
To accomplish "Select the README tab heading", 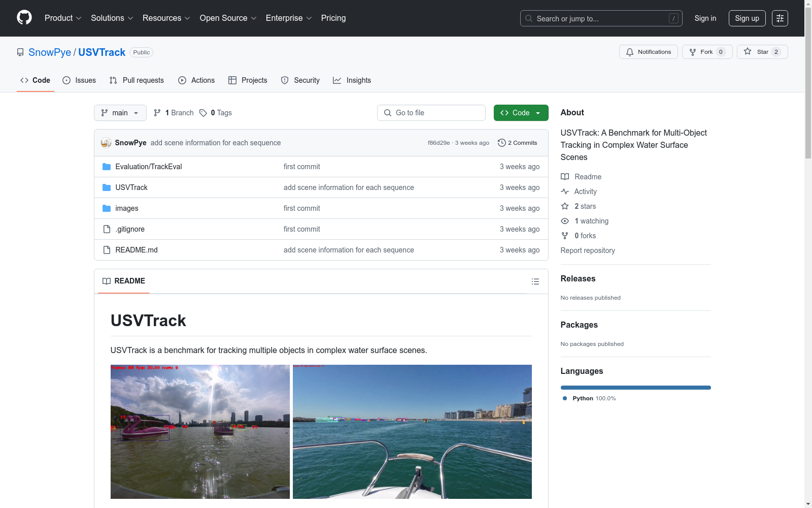I will [x=124, y=281].
